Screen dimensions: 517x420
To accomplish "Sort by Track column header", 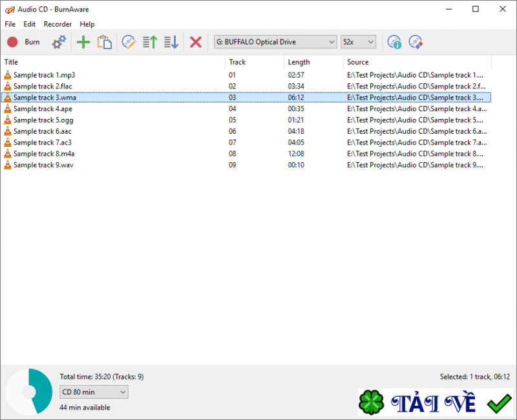I will pos(255,62).
